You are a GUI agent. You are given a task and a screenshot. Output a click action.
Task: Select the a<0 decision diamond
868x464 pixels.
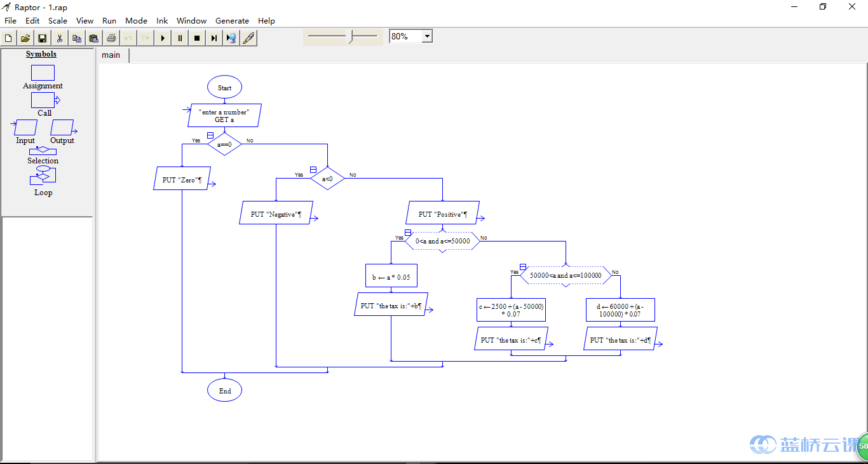tap(327, 179)
